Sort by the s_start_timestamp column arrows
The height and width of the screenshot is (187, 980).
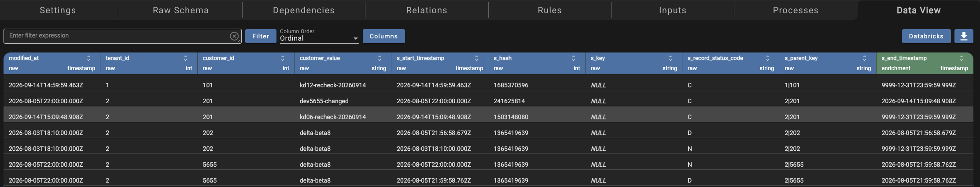point(476,58)
